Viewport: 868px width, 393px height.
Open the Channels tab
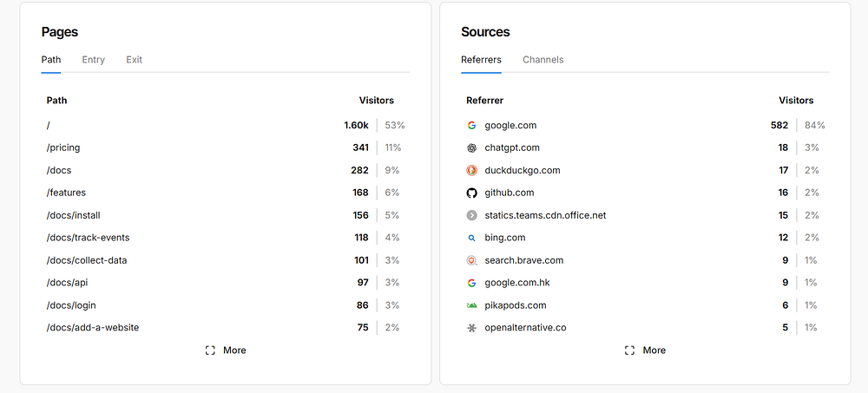(543, 60)
